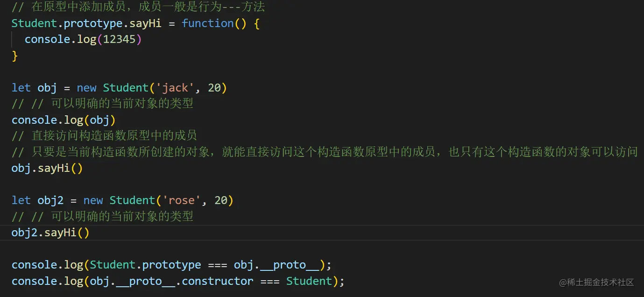Click the word 'sayHi' in Student.prototype.sayHi

pos(145,23)
